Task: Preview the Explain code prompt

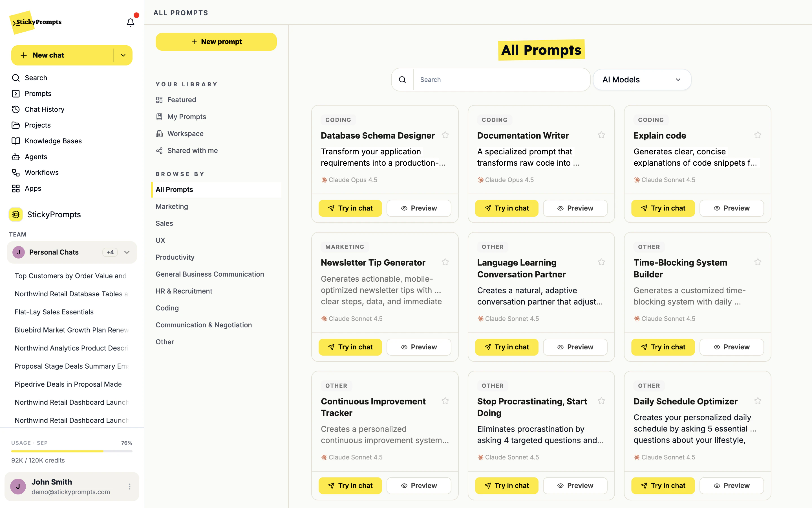Action: pyautogui.click(x=731, y=208)
